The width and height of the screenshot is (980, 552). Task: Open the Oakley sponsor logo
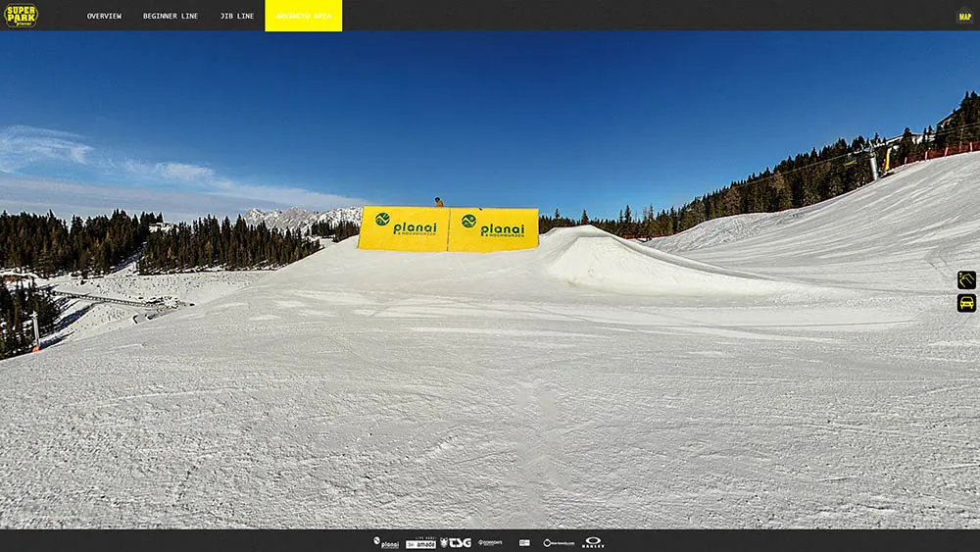point(593,542)
